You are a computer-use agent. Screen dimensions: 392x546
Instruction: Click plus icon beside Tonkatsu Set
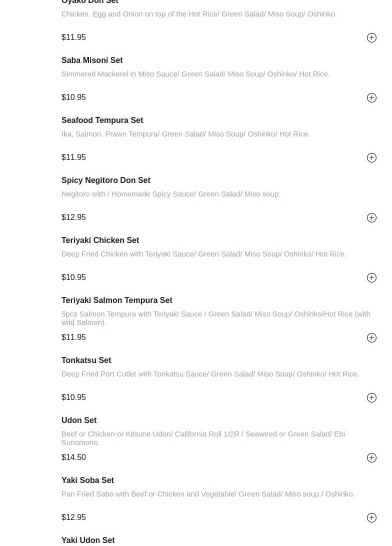tap(371, 397)
